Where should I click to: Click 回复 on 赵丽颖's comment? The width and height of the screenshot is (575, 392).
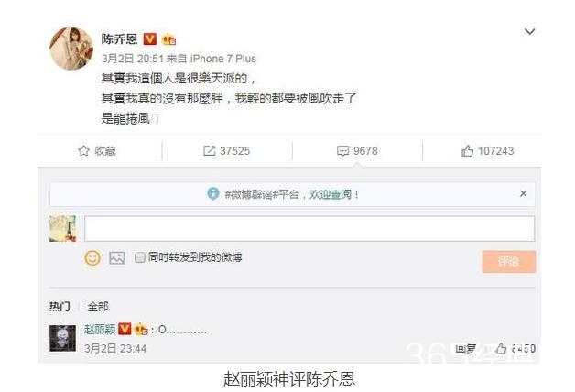pyautogui.click(x=466, y=349)
